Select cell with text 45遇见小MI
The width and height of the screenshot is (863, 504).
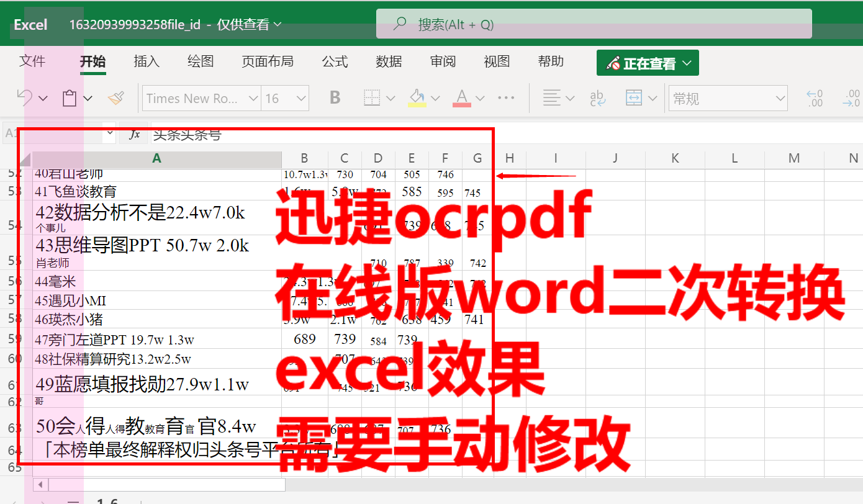tap(157, 300)
